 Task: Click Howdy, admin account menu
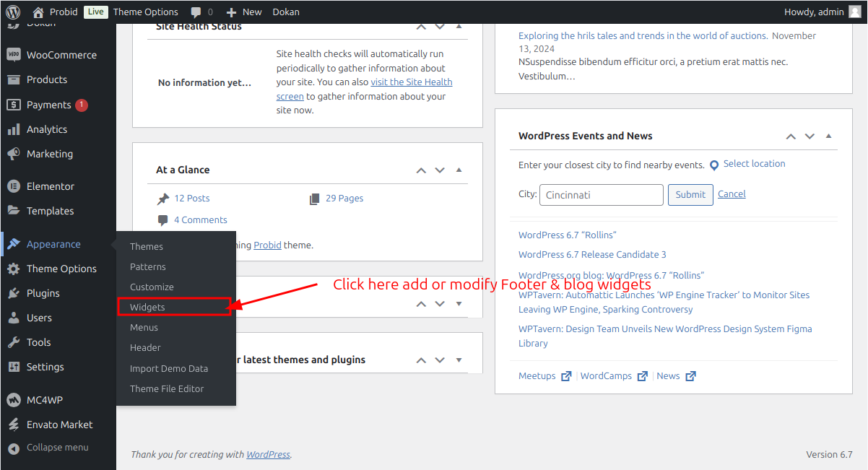click(x=823, y=12)
